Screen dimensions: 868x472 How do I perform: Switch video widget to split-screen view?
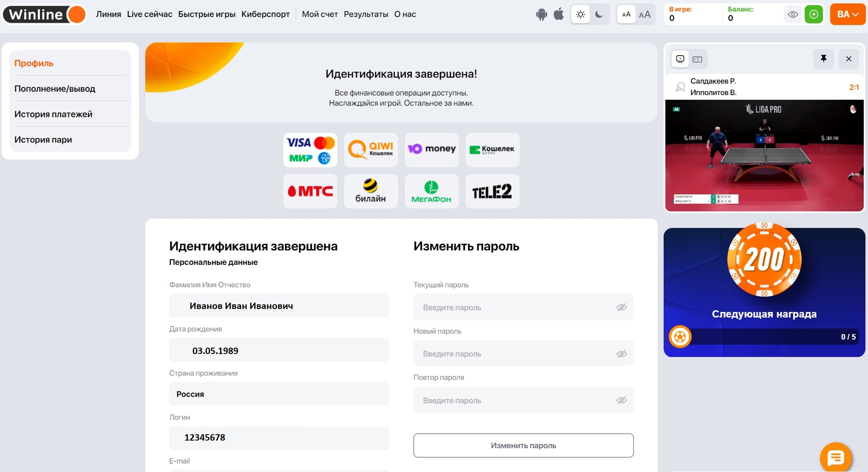click(697, 59)
